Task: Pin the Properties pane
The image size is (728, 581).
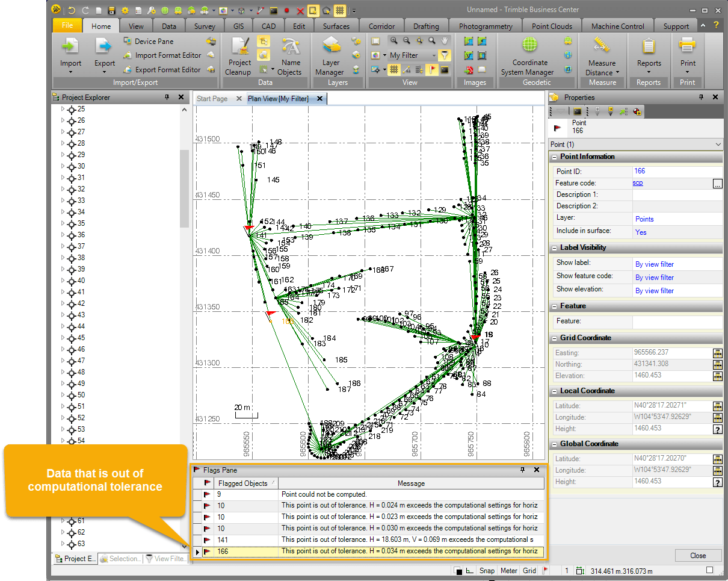Action: coord(701,97)
